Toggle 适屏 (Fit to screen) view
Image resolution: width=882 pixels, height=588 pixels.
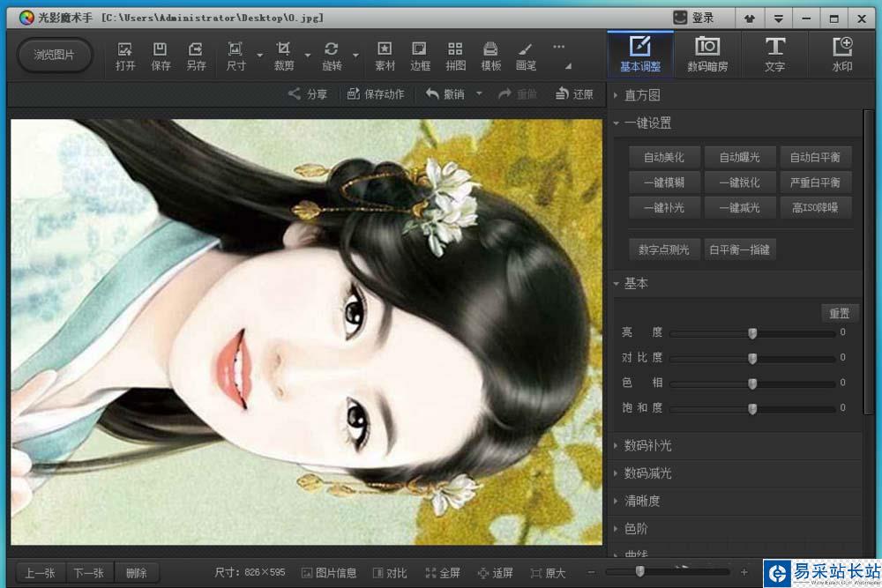[496, 573]
